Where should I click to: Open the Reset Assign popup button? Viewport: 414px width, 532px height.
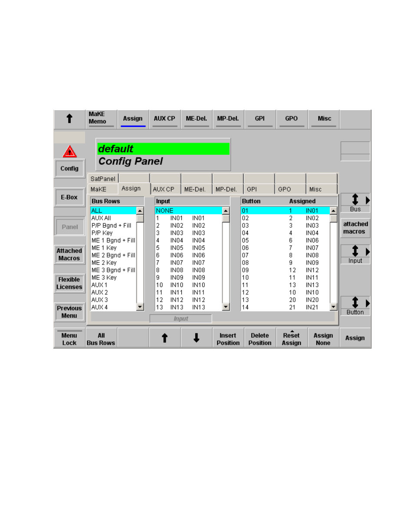pos(291,339)
